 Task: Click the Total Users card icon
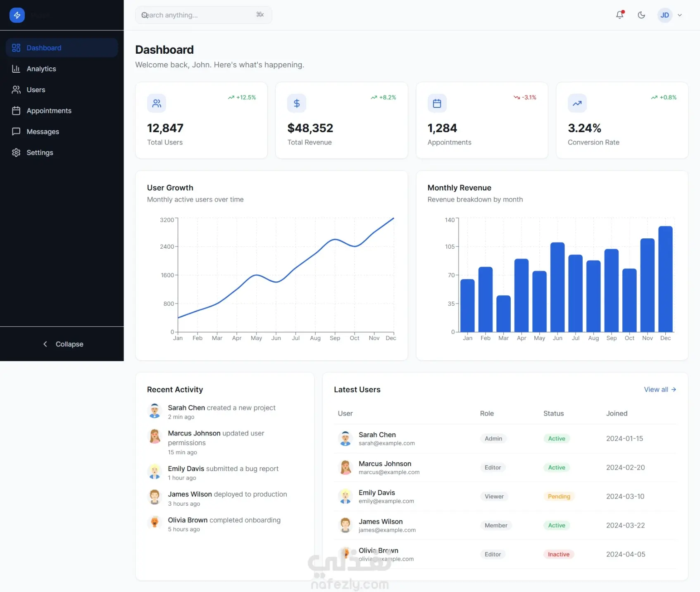click(157, 103)
